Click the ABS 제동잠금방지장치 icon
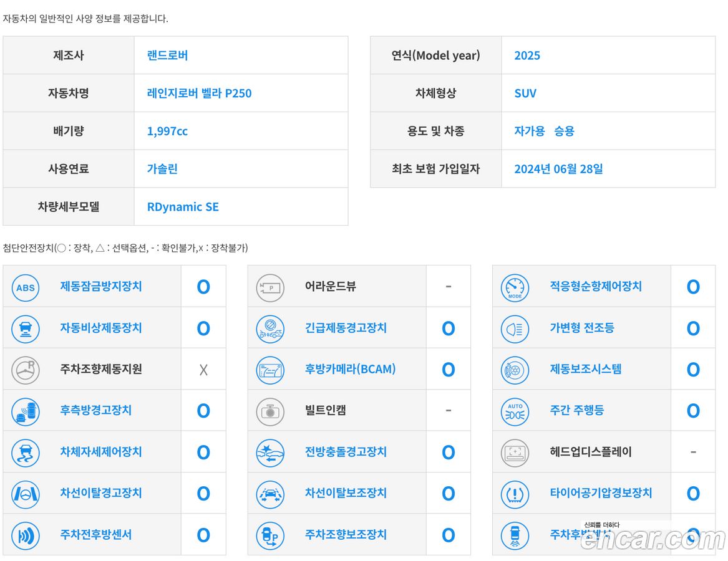 [x=25, y=288]
